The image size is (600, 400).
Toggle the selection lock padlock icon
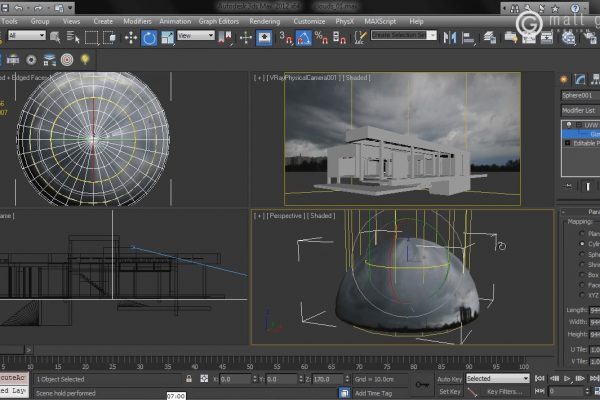pos(189,379)
